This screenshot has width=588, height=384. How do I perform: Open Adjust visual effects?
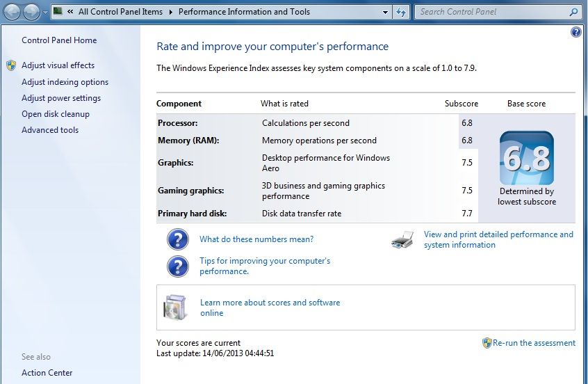tap(58, 65)
